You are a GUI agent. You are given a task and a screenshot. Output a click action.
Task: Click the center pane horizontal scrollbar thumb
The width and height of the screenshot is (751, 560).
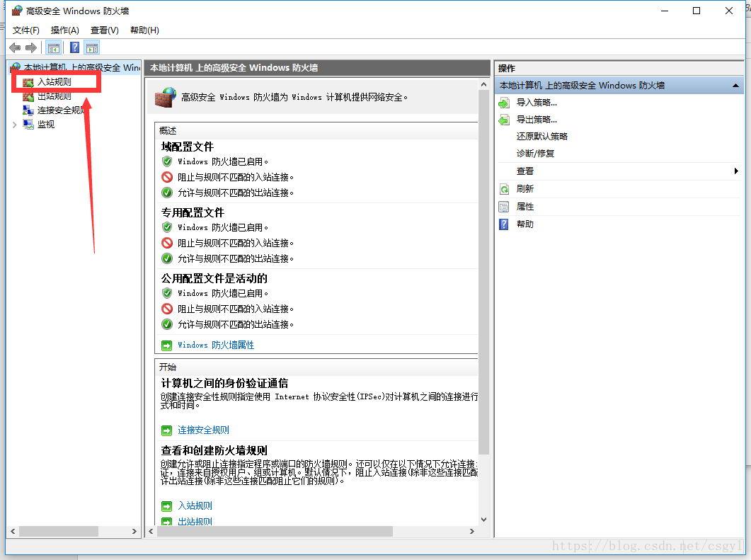pyautogui.click(x=275, y=531)
